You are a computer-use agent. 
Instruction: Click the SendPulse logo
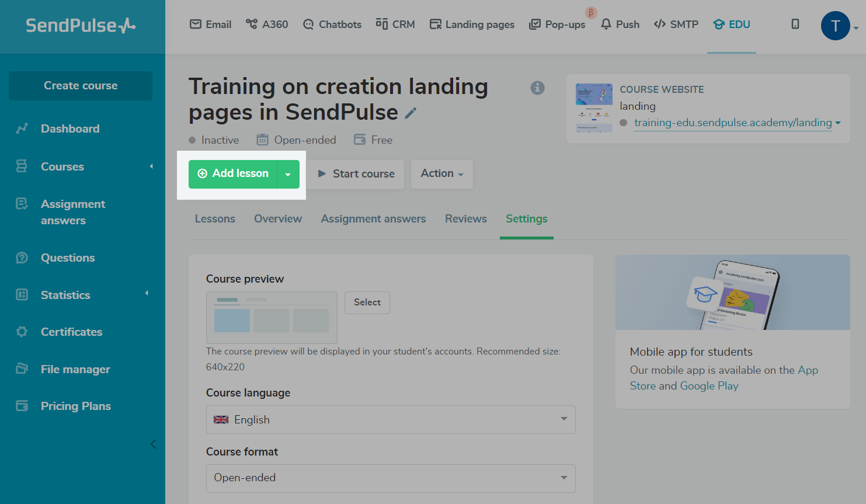pyautogui.click(x=81, y=26)
